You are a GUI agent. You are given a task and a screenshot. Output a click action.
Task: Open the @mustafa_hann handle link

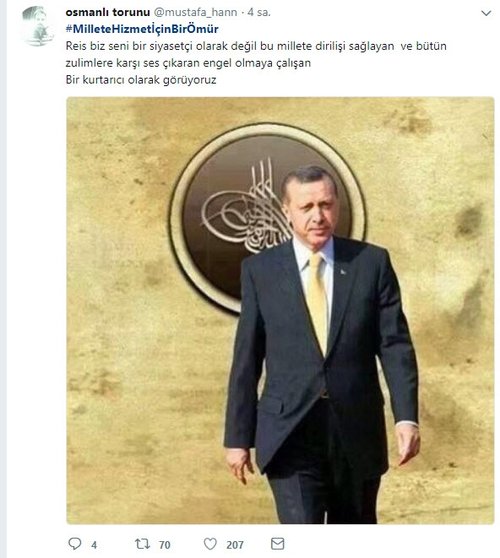pos(195,12)
